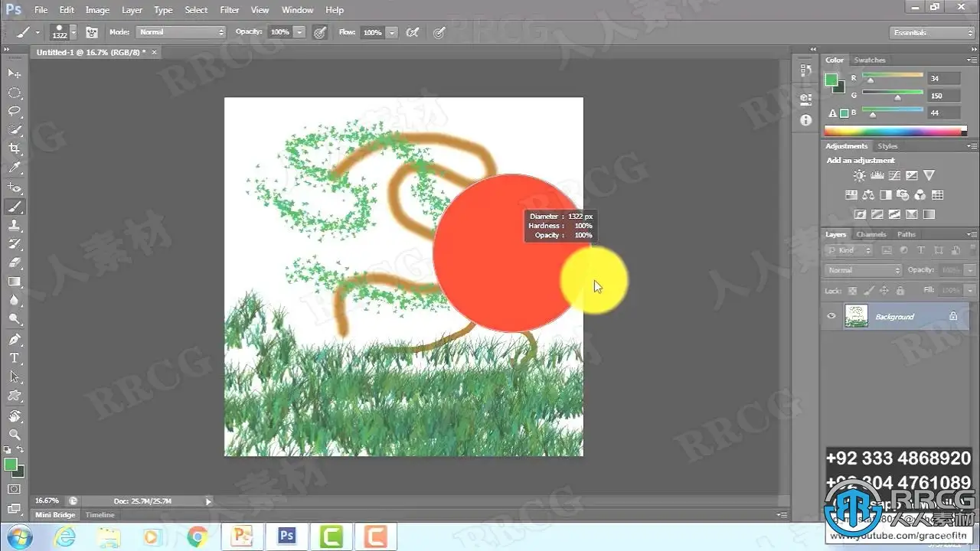
Task: Open the Brush Preset picker arrow
Action: point(73,32)
